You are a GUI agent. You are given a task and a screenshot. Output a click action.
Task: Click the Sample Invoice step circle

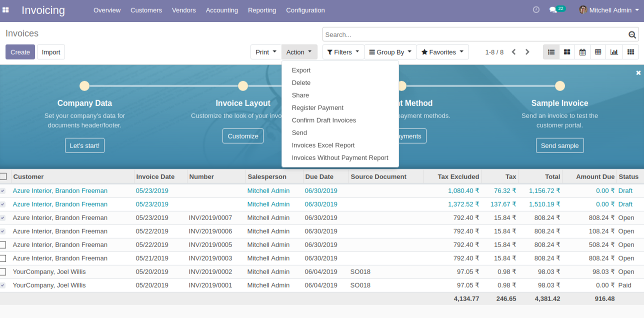pos(560,86)
